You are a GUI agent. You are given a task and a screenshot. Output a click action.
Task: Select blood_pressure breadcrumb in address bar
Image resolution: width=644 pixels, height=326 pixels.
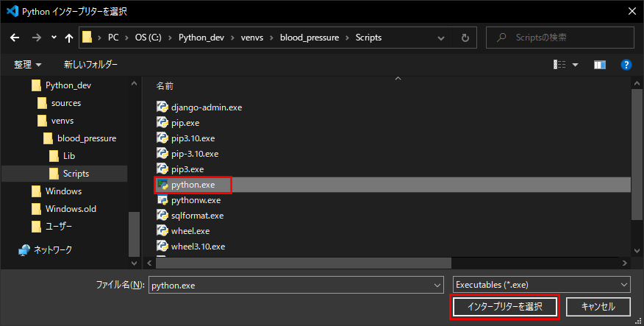[310, 38]
